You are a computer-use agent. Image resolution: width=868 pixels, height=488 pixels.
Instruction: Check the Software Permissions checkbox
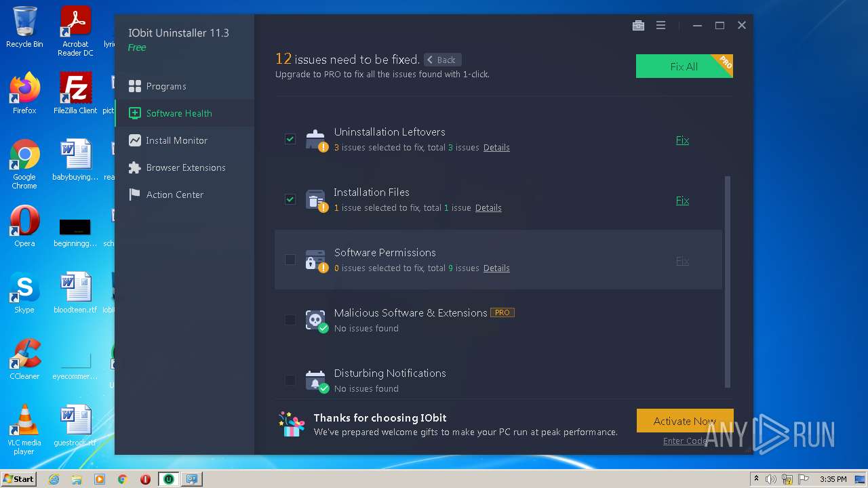tap(290, 260)
